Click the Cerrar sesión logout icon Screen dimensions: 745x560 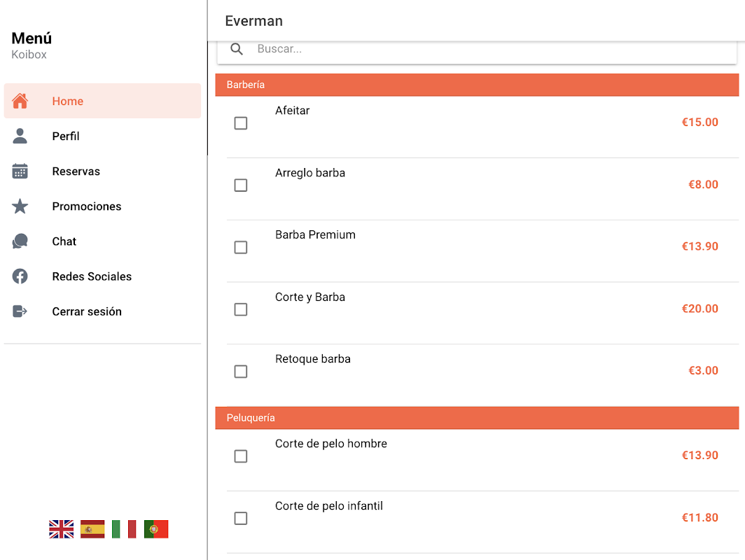(x=20, y=311)
